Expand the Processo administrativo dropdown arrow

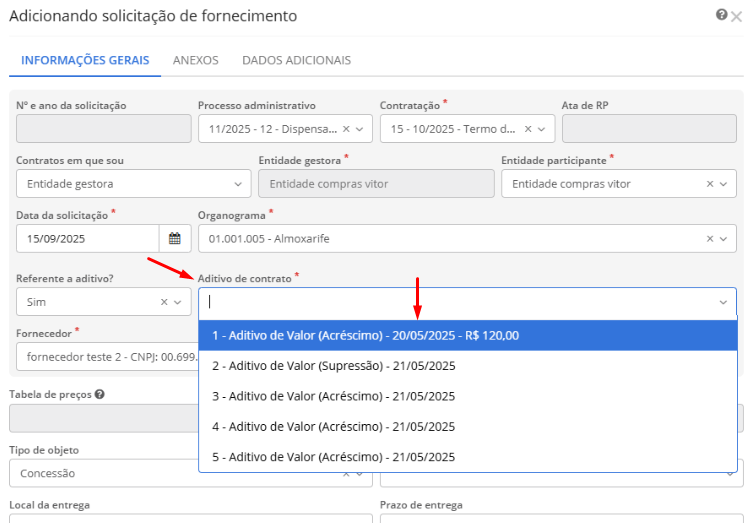click(360, 129)
